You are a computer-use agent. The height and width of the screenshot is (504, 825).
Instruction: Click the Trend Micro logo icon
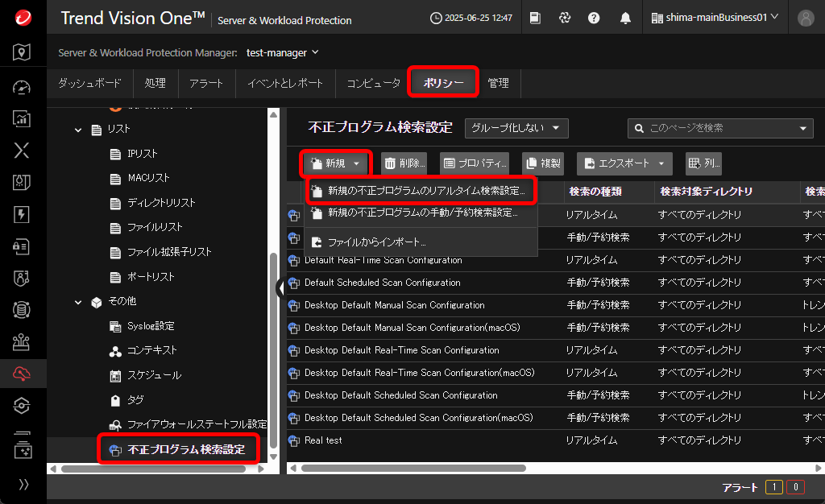pyautogui.click(x=23, y=18)
